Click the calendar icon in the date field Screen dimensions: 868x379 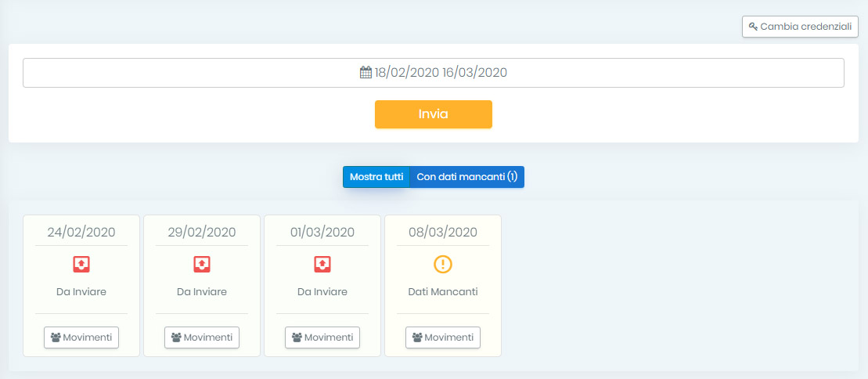(366, 72)
